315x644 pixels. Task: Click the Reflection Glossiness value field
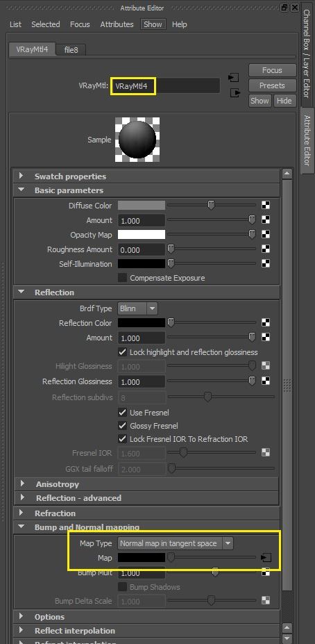click(142, 381)
